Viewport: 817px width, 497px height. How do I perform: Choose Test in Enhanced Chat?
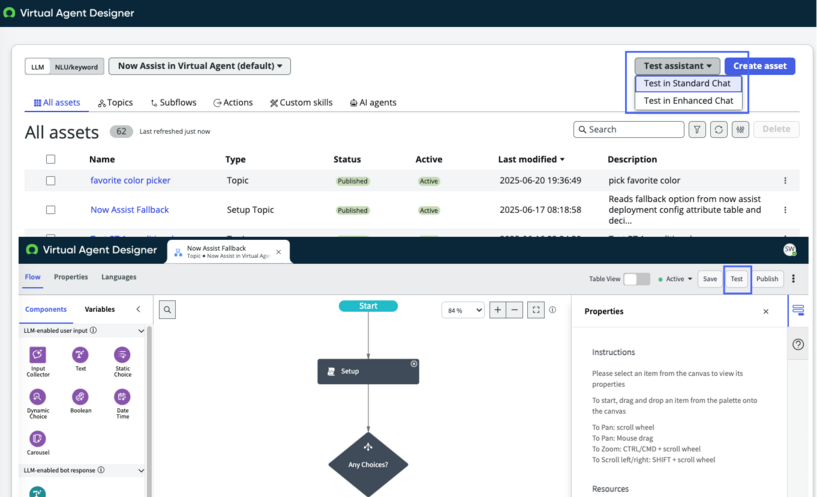(688, 101)
